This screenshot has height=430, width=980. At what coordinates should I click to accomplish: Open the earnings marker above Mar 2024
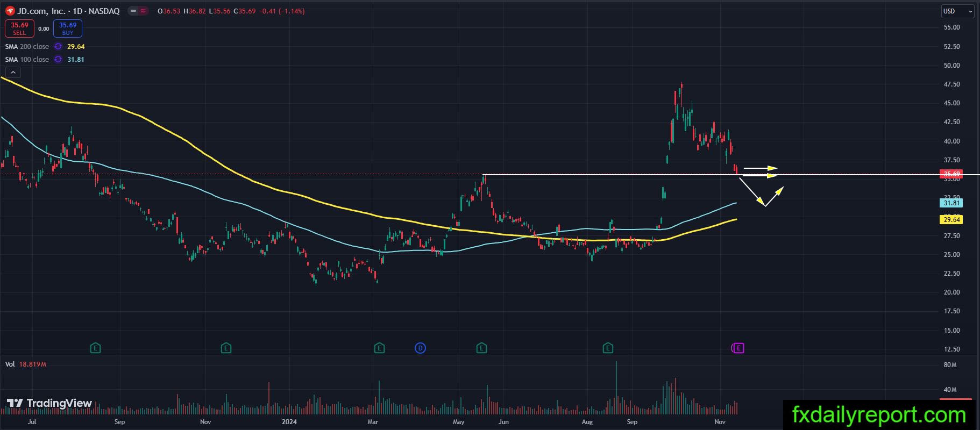(x=379, y=348)
